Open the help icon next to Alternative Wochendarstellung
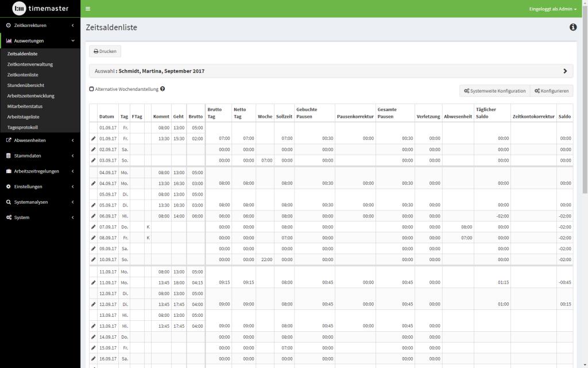 163,89
